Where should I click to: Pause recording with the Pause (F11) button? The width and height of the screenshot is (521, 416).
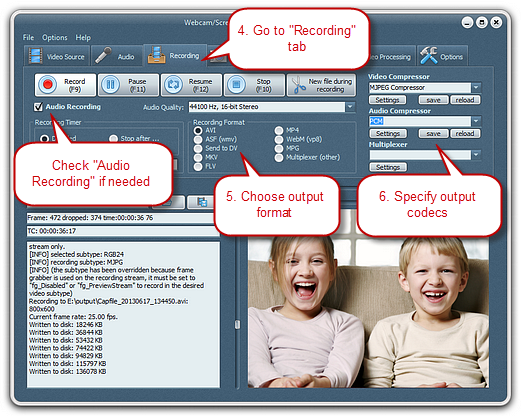pos(128,85)
